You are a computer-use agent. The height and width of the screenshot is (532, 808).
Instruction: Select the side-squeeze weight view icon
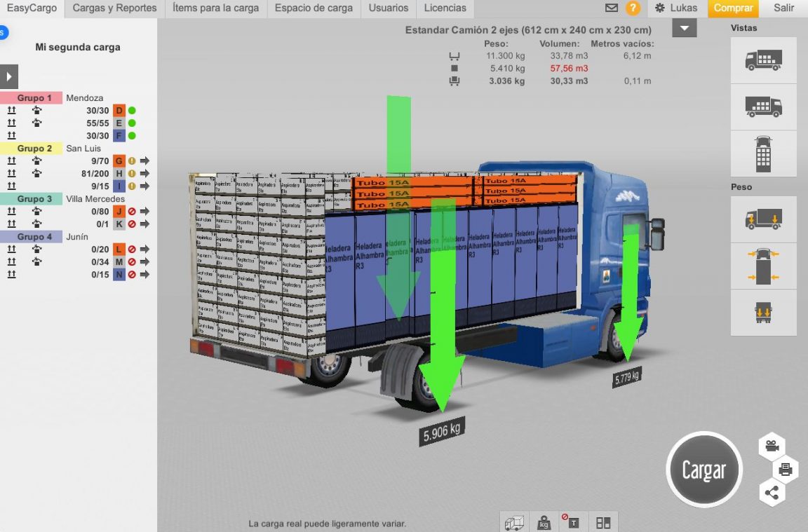(x=763, y=266)
